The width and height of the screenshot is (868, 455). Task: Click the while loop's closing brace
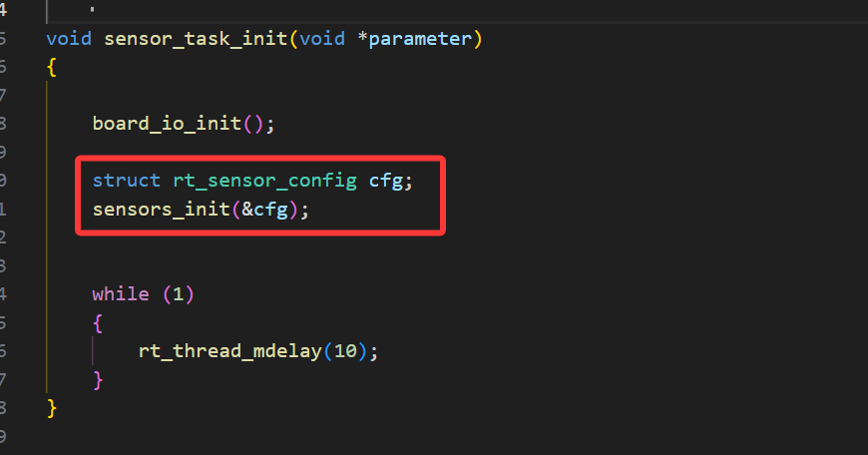click(x=98, y=379)
